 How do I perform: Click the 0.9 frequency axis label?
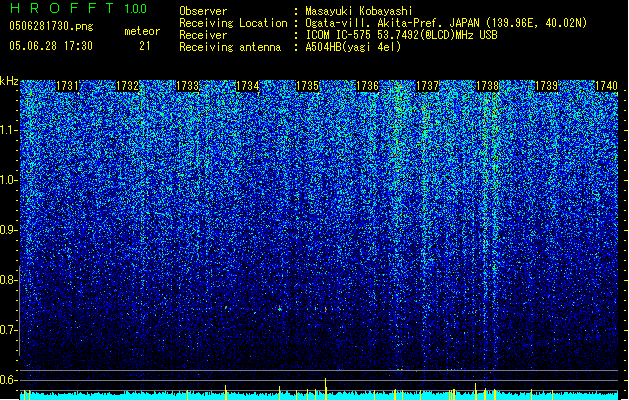9,230
